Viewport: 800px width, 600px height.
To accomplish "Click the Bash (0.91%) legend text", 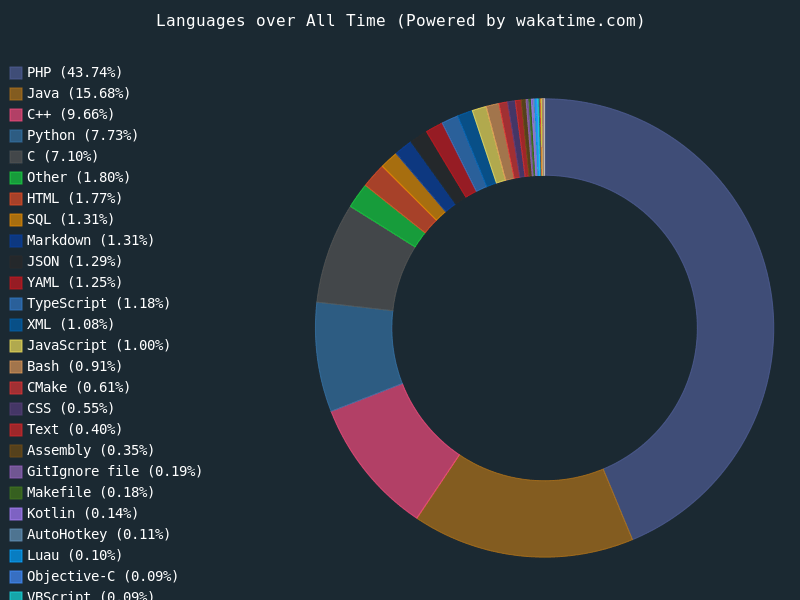I will point(74,366).
